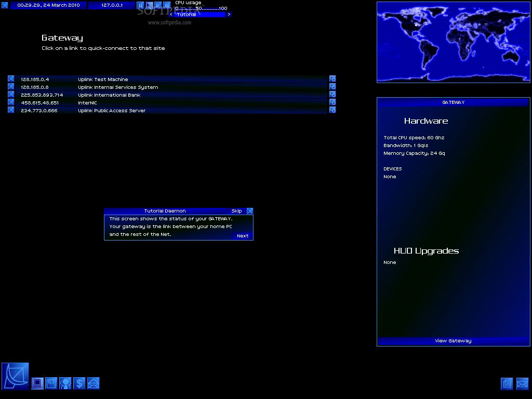Pause game time with pause button
This screenshot has height=399, width=532.
140,5
